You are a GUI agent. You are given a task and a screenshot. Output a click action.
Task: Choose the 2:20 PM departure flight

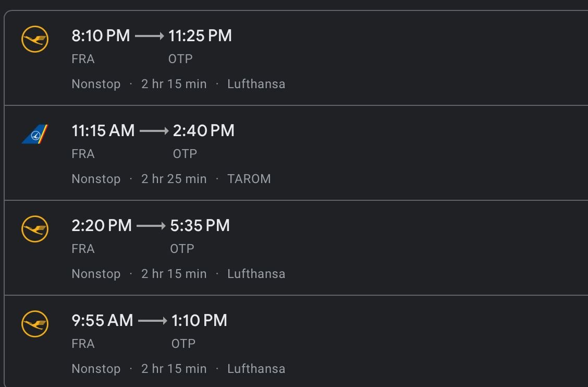296,248
